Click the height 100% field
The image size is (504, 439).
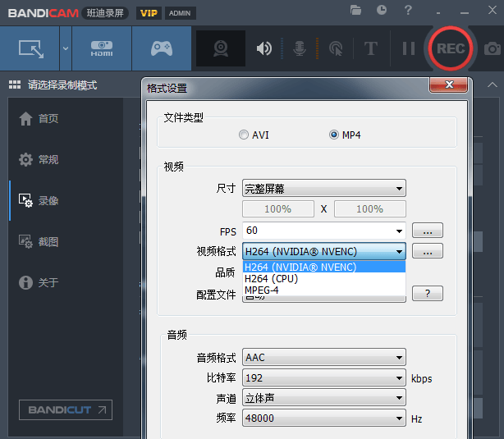pyautogui.click(x=370, y=209)
